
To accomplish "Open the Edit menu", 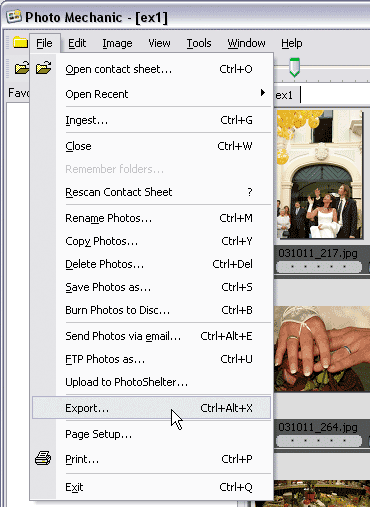I will (x=77, y=43).
